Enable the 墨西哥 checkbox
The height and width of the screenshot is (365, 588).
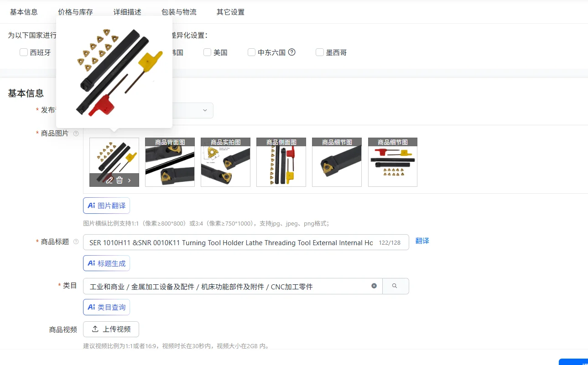(x=320, y=52)
